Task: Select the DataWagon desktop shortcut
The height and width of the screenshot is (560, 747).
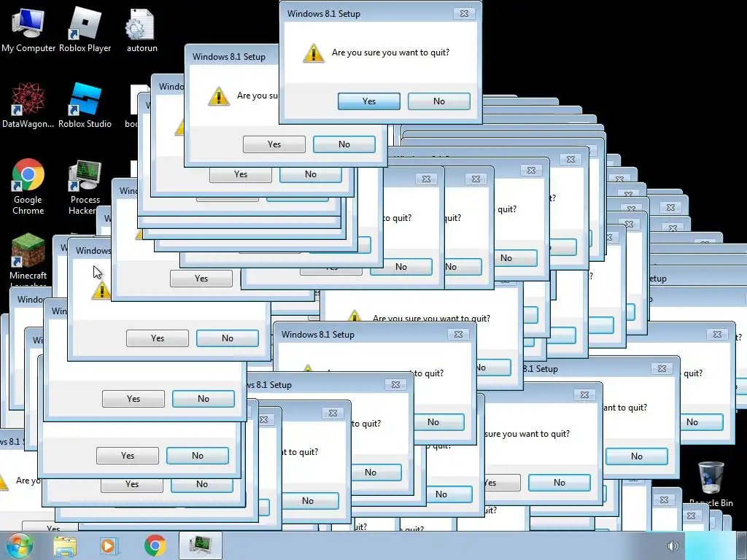Action: pos(28,105)
